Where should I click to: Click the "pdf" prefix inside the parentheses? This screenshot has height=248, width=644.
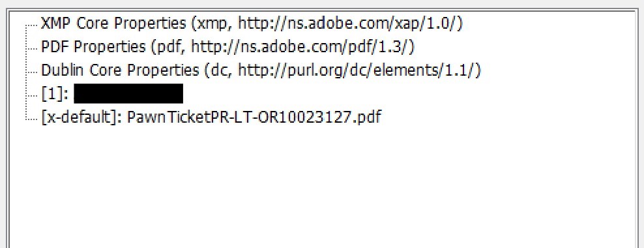coord(168,48)
